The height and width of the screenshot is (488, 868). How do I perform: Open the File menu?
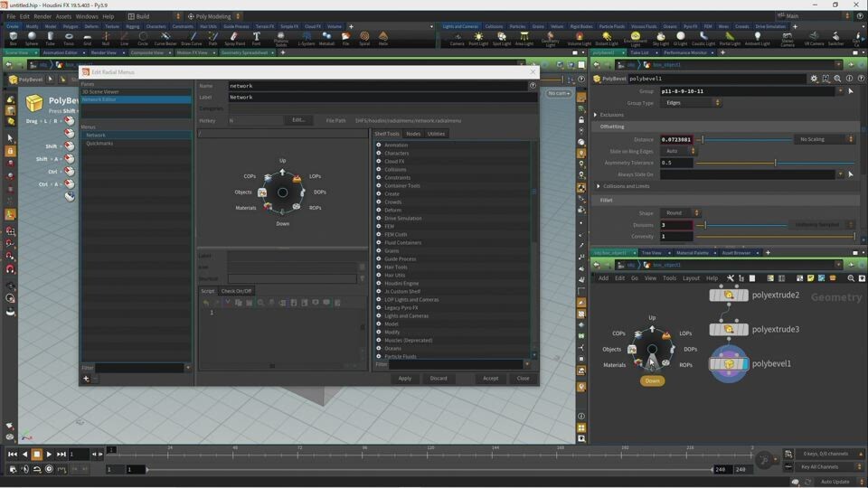click(x=11, y=16)
